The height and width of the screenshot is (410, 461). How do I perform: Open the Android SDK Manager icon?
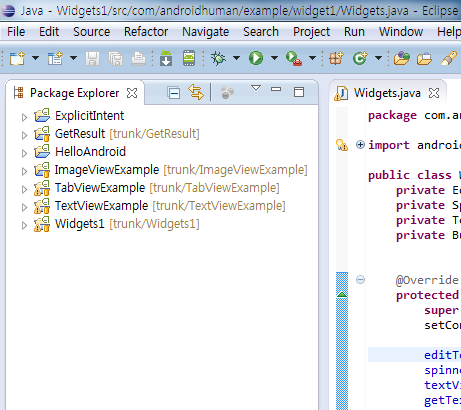tap(166, 58)
